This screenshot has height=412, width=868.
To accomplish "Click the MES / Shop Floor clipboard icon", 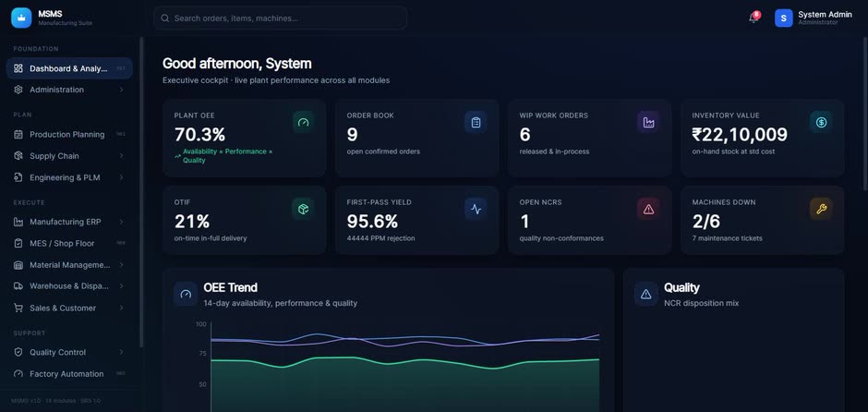I will click(x=18, y=243).
